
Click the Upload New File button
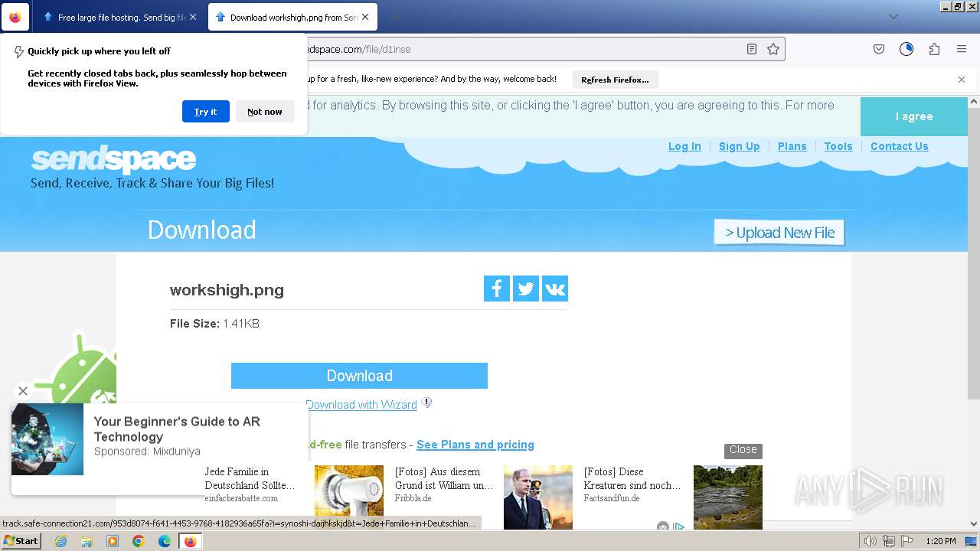pyautogui.click(x=779, y=233)
